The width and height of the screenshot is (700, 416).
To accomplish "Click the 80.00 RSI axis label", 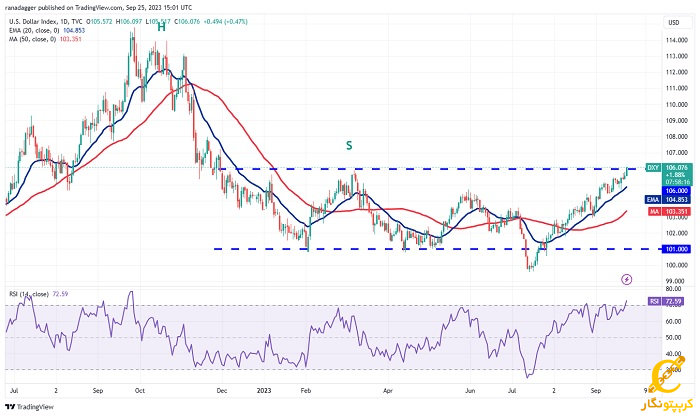I will (673, 289).
